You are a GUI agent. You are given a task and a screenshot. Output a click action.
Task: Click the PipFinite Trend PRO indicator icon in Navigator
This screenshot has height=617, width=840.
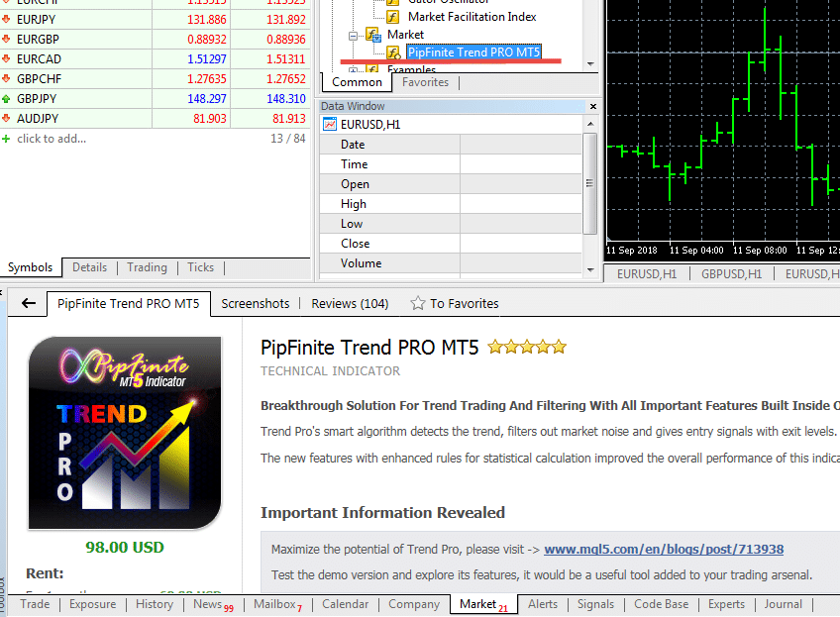[x=394, y=52]
